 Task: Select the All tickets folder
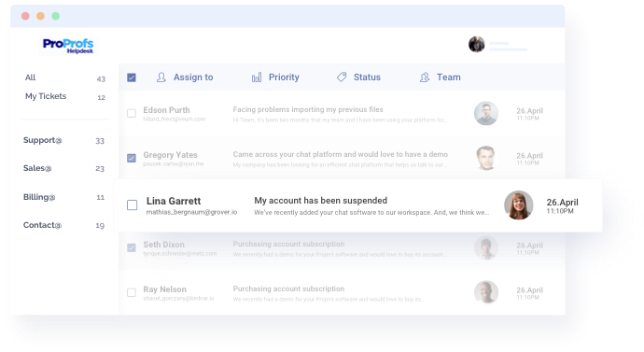[65, 77]
